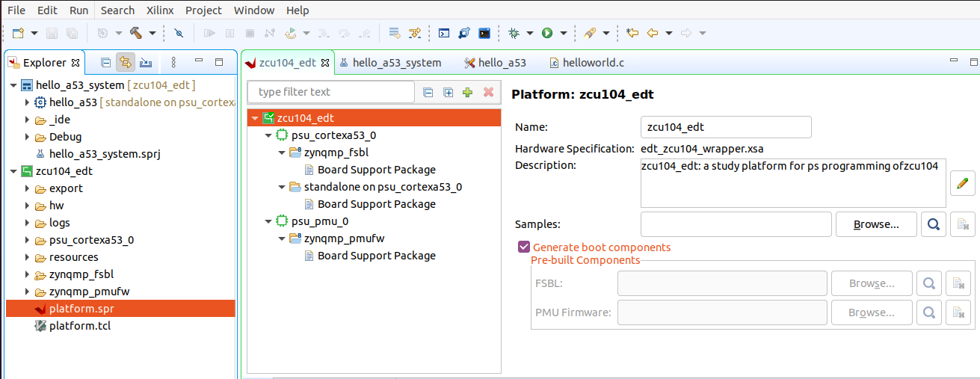Viewport: 980px width, 379px height.
Task: Select hello_a53_system.sprj file
Action: point(105,154)
